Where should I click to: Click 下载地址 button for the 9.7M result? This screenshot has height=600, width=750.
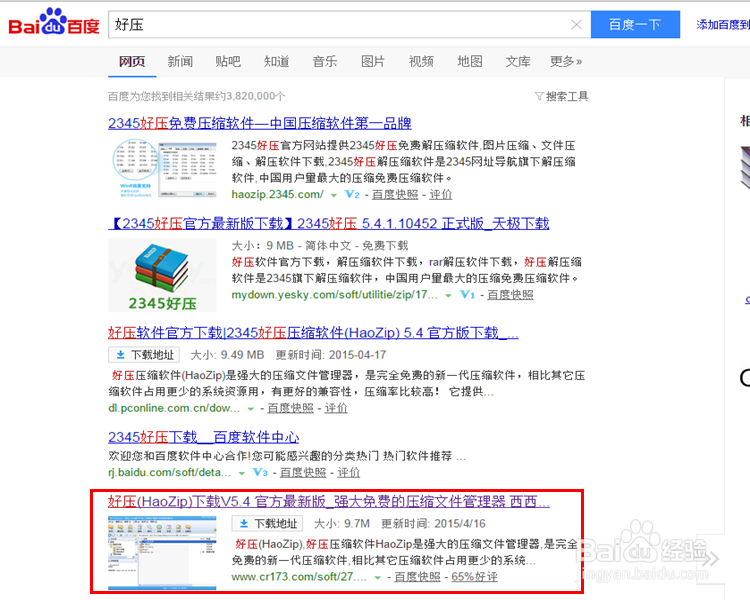pos(268,523)
